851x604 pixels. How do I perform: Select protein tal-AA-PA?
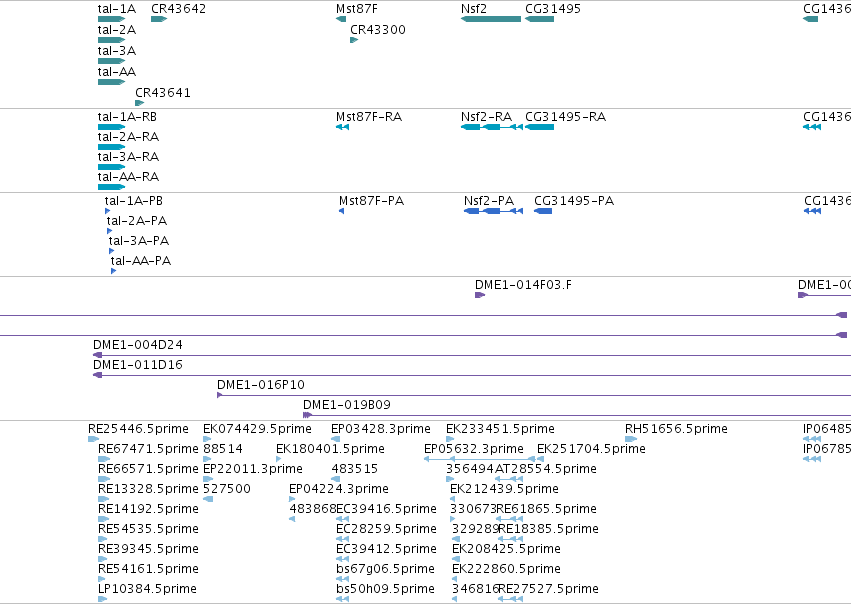[113, 271]
